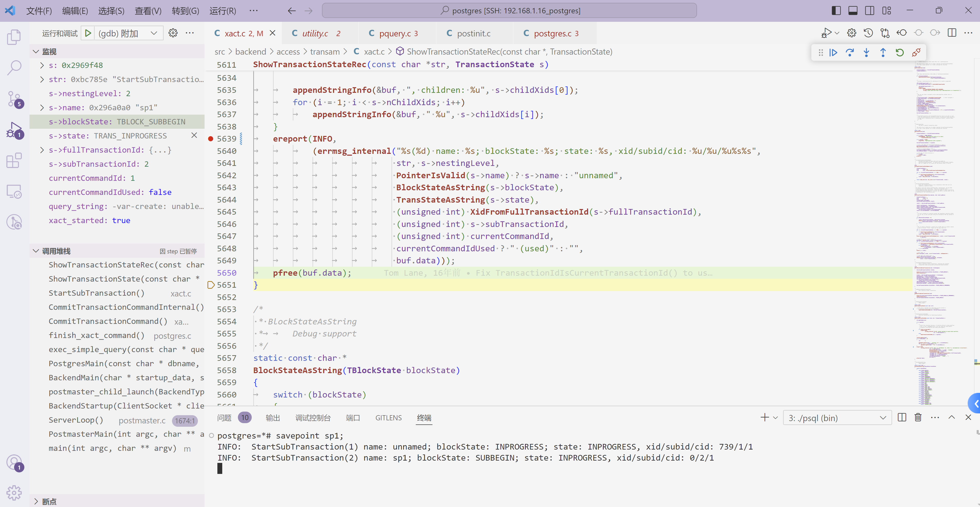Open the 调试控制台 debug console tab
Image resolution: width=980 pixels, height=507 pixels.
click(313, 417)
